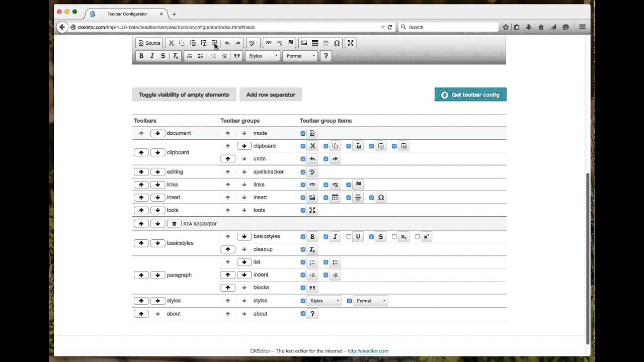The height and width of the screenshot is (362, 644).
Task: Toggle Bold in the editor toolbar
Action: click(x=141, y=56)
